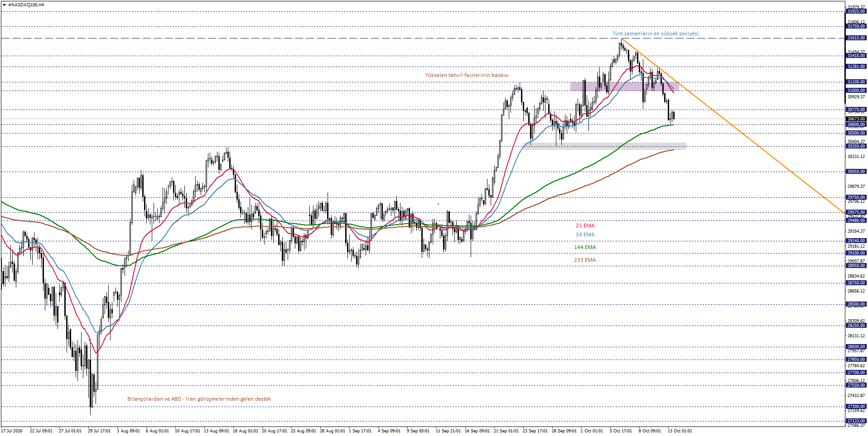Image resolution: width=868 pixels, height=436 pixels.
Task: Click the 31281.00 price tag
Action: click(x=856, y=67)
